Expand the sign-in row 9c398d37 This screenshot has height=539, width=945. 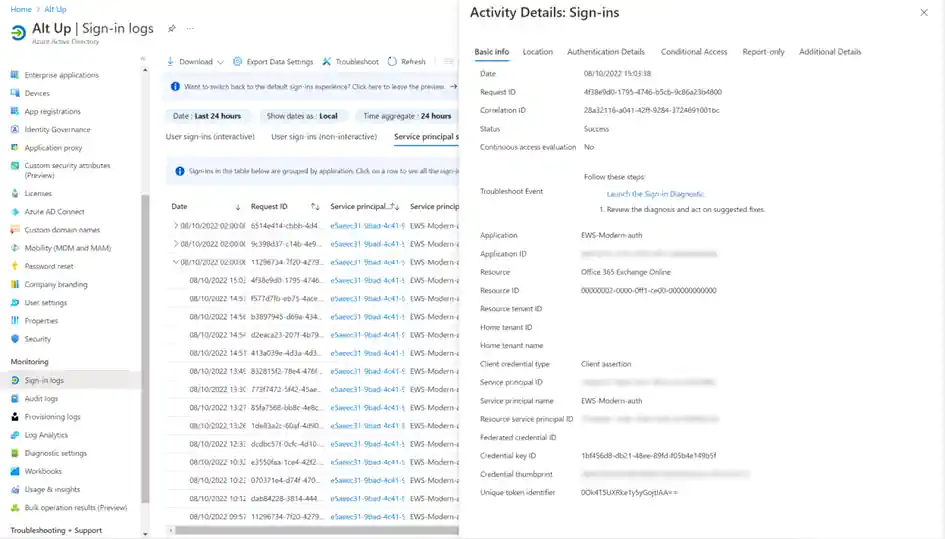point(175,244)
